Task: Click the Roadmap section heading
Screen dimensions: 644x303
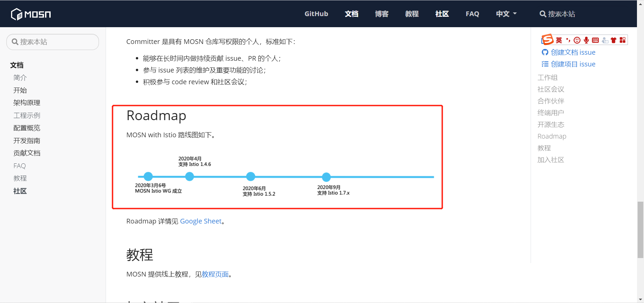Action: coord(156,115)
